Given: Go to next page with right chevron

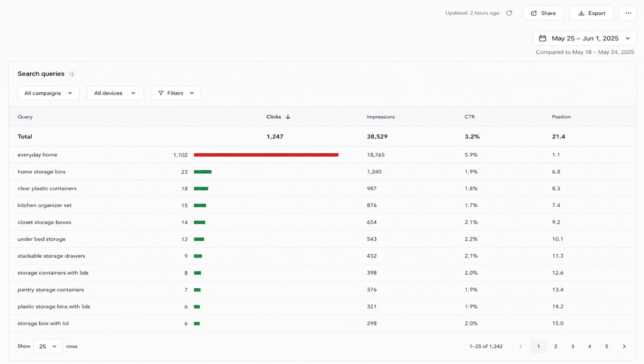Looking at the screenshot, I should 624,347.
